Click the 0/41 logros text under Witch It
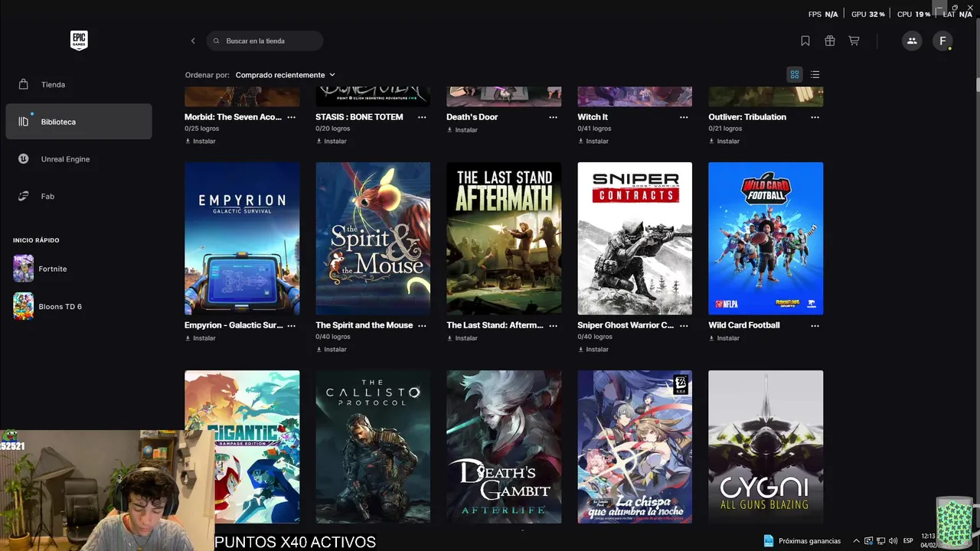Screen dimensions: 980x551 pyautogui.click(x=593, y=129)
